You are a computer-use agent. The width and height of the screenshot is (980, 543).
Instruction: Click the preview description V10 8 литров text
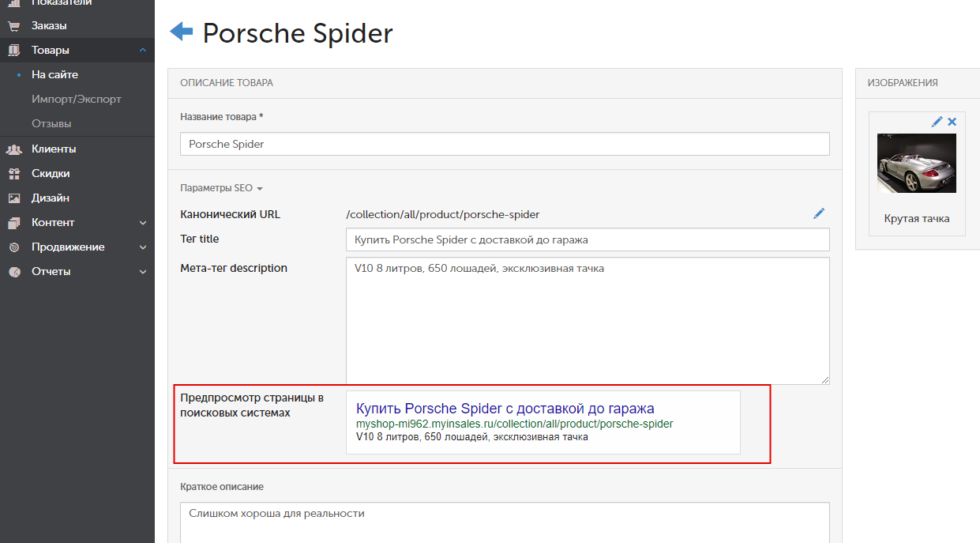click(472, 436)
